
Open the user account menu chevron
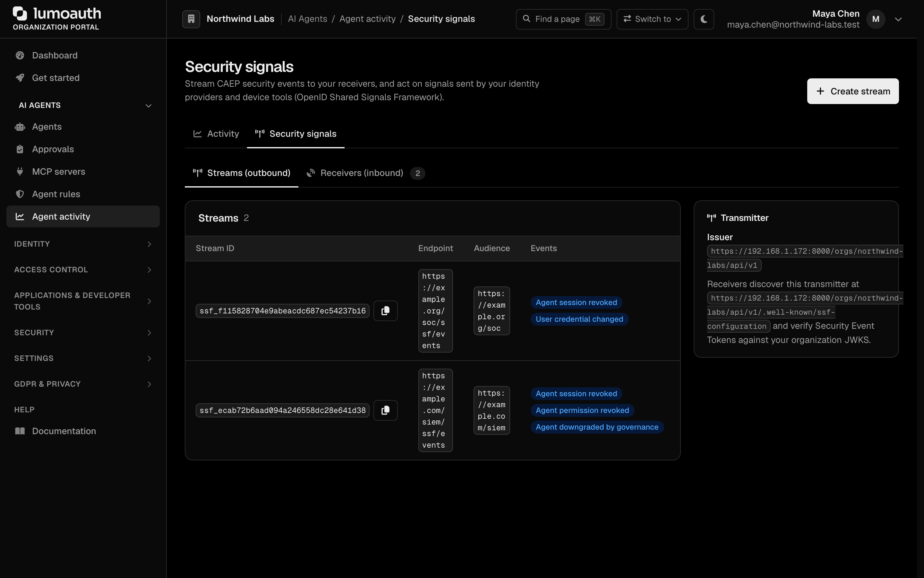coord(898,19)
